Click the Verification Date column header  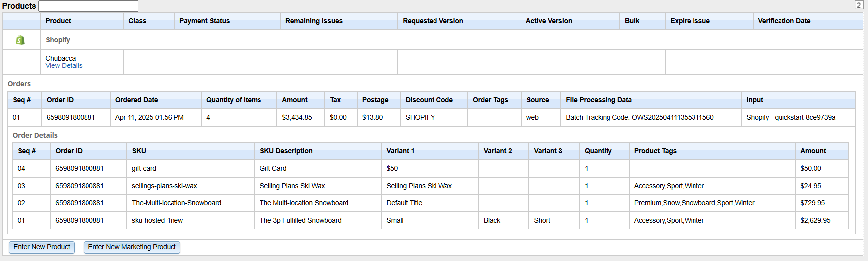pos(783,21)
